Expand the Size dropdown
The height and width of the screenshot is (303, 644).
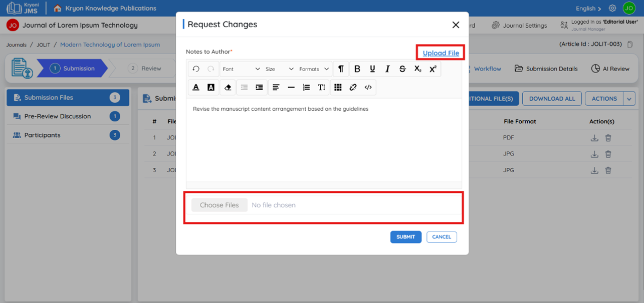click(x=279, y=69)
